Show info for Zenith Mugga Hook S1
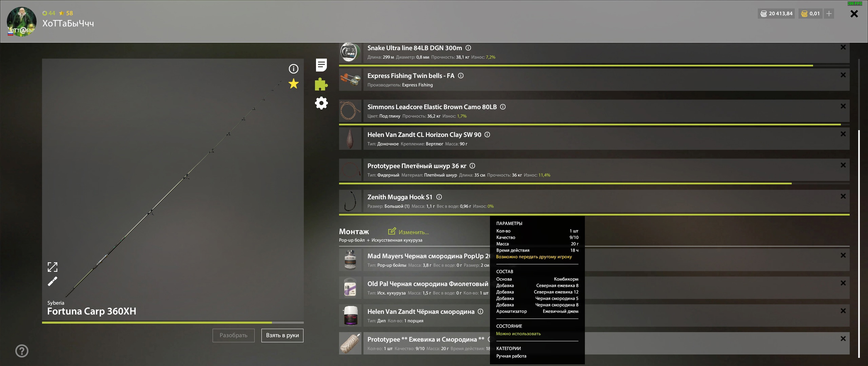 point(439,197)
